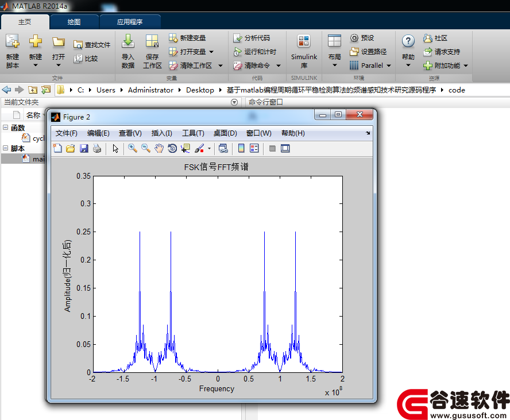The width and height of the screenshot is (510, 420).
Task: Open the 新建 plus-icon menu
Action: point(36,51)
